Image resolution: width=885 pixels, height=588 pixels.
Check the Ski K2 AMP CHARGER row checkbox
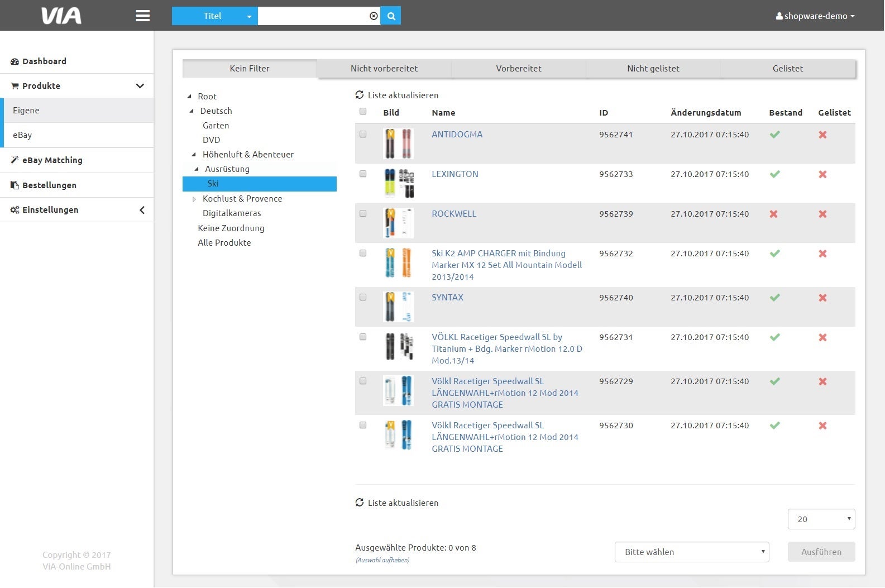[363, 253]
